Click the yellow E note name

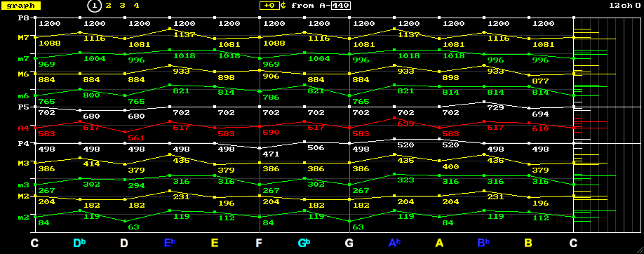coord(215,243)
